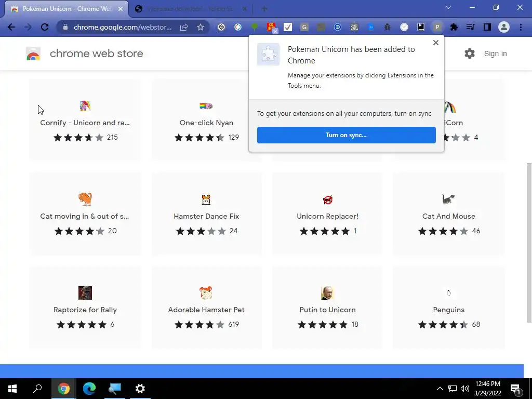
Task: Open Chrome Web Store settings gear
Action: click(x=470, y=54)
